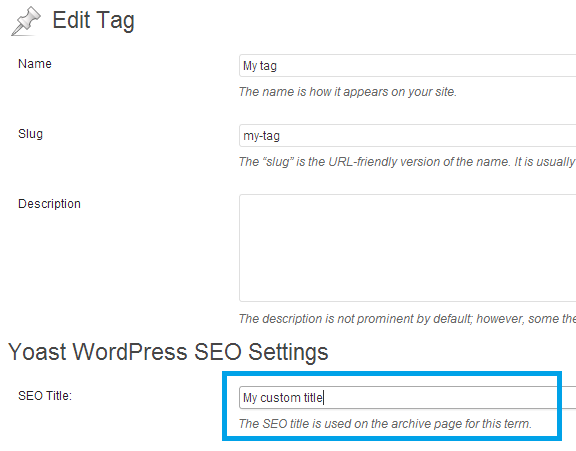Select the Slug label

30,134
